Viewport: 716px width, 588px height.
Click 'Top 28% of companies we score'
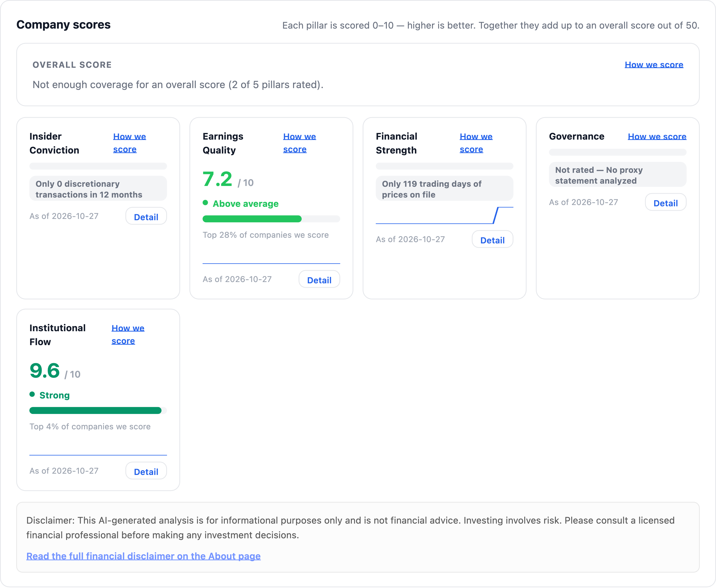point(265,235)
